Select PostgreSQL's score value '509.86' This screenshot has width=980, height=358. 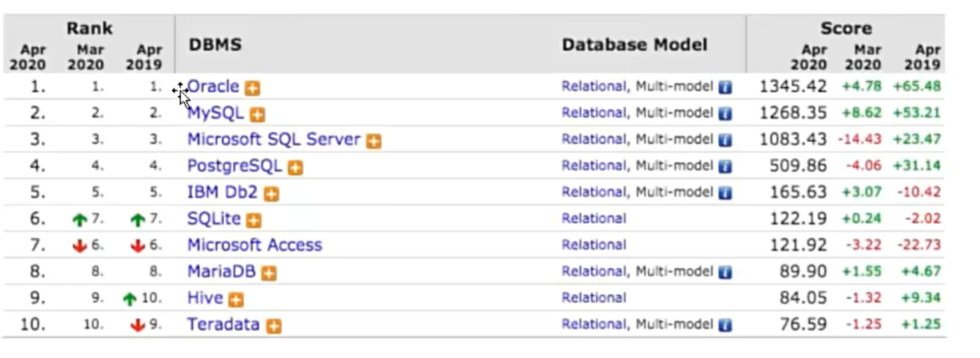[x=798, y=166]
